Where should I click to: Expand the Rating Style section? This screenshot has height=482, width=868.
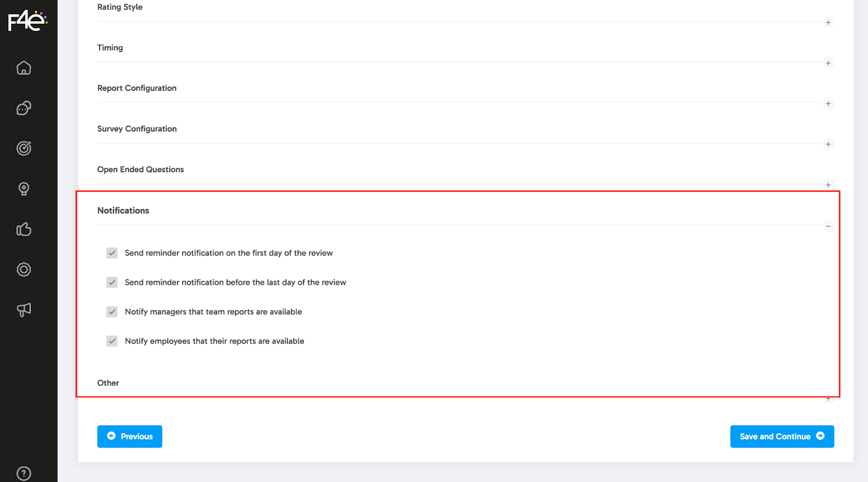[828, 22]
